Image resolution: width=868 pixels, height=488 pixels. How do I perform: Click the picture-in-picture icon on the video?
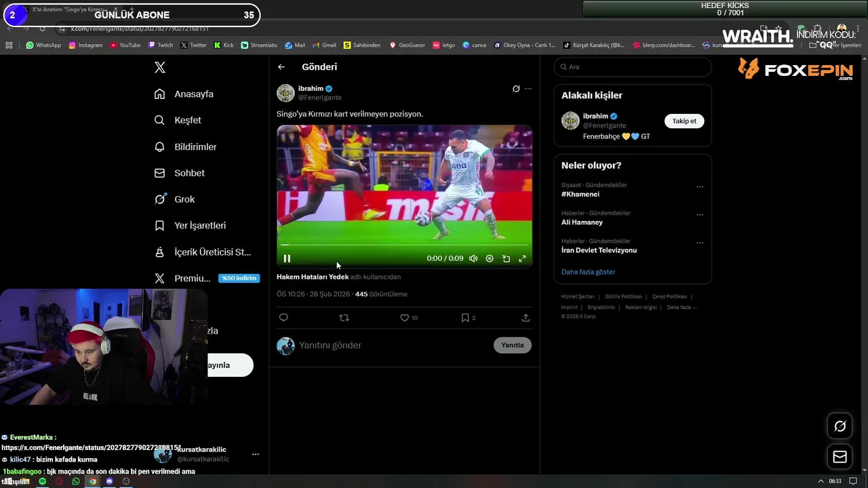point(506,258)
